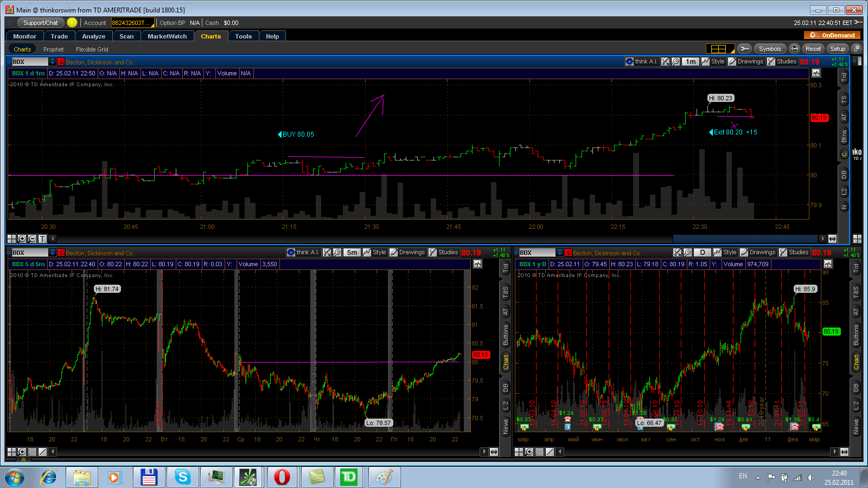The height and width of the screenshot is (488, 868).
Task: Expand the BDX symbol dropdown in daily chart
Action: point(559,253)
